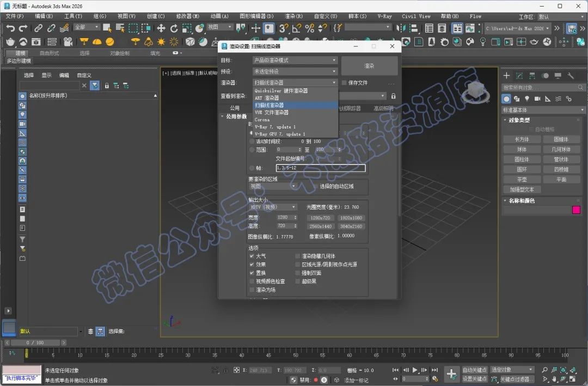Activate the Select and Move tool
The height and width of the screenshot is (386, 588).
(161, 28)
